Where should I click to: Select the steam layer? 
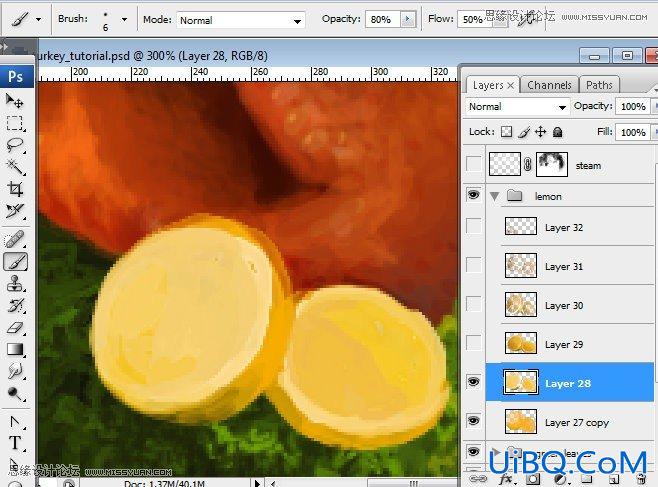click(570, 164)
